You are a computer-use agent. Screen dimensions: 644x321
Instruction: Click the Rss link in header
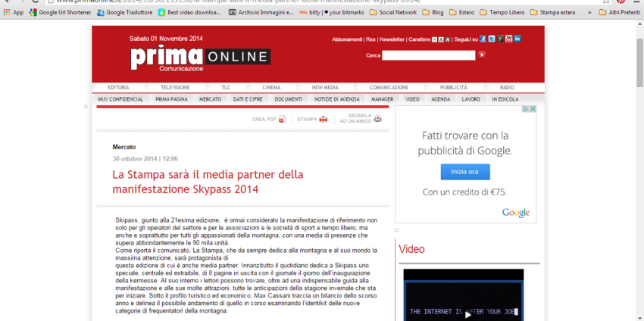pyautogui.click(x=371, y=39)
